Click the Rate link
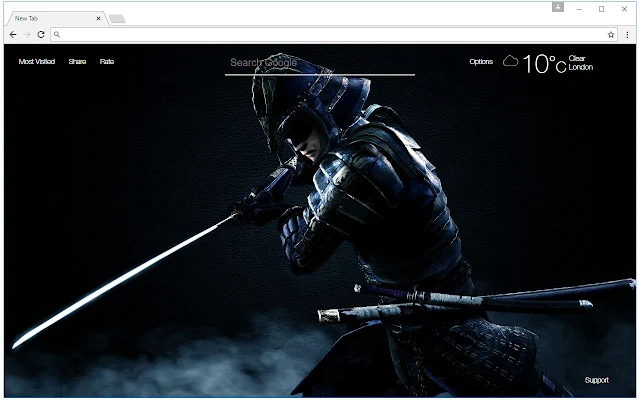The image size is (640, 400). pos(107,62)
